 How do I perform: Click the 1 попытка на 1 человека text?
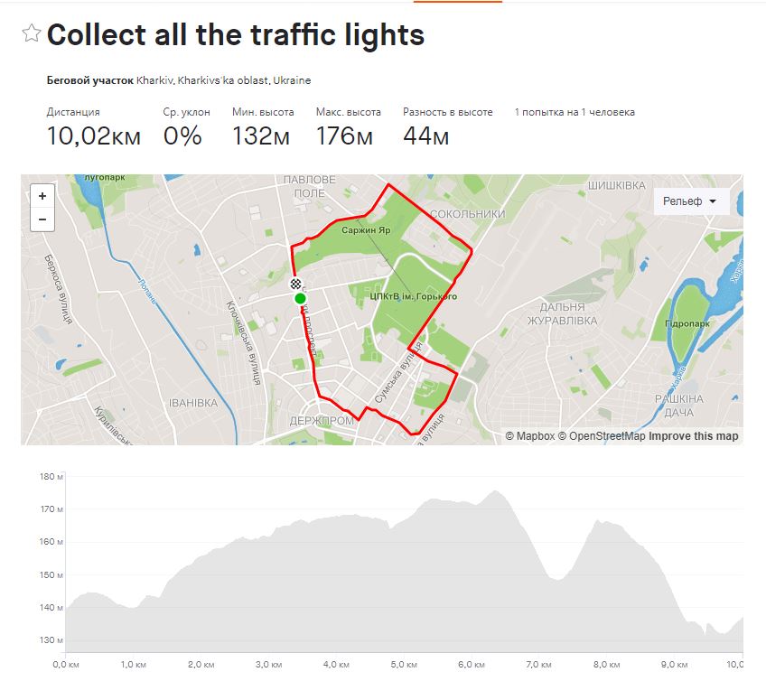point(574,112)
